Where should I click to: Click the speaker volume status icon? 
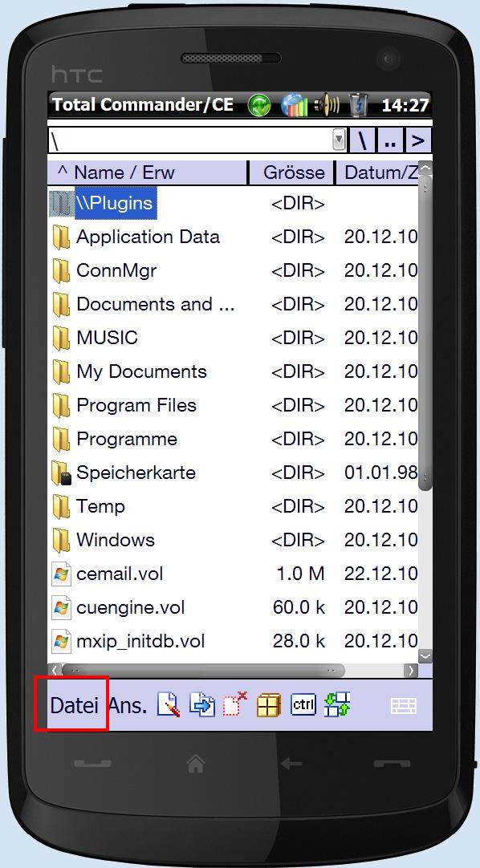pos(327,104)
